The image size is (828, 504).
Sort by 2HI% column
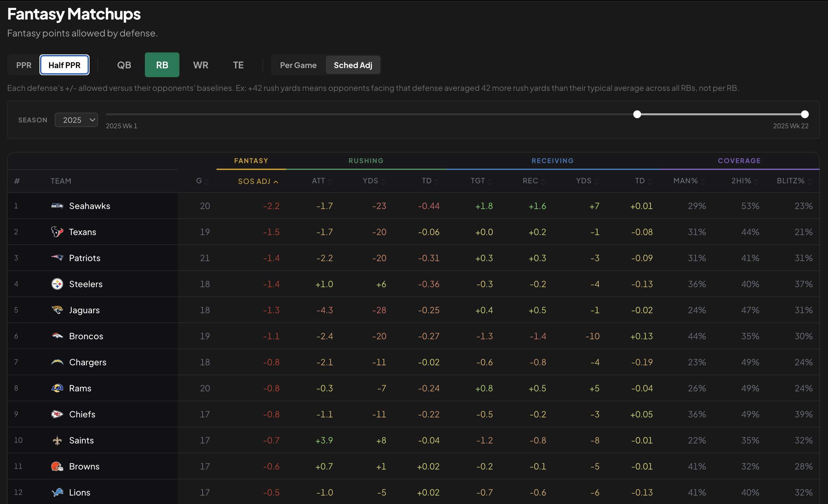click(x=745, y=181)
